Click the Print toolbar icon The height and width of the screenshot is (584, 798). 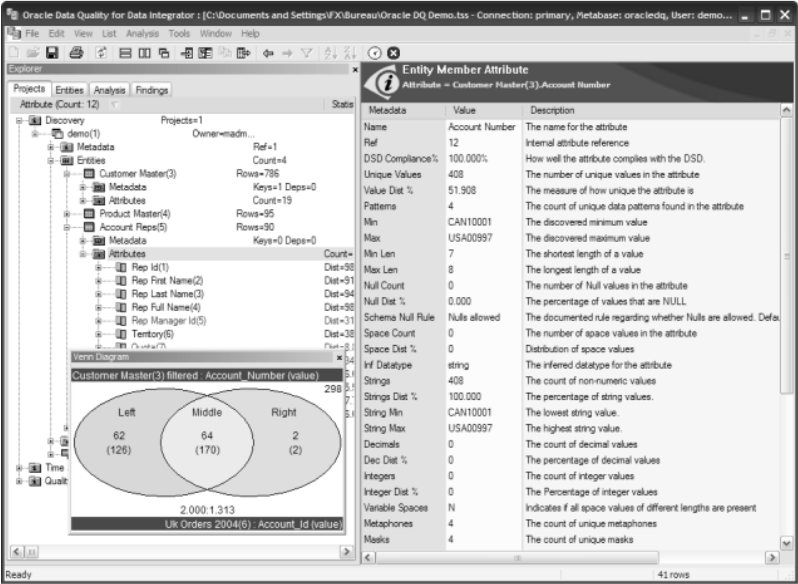[x=76, y=53]
